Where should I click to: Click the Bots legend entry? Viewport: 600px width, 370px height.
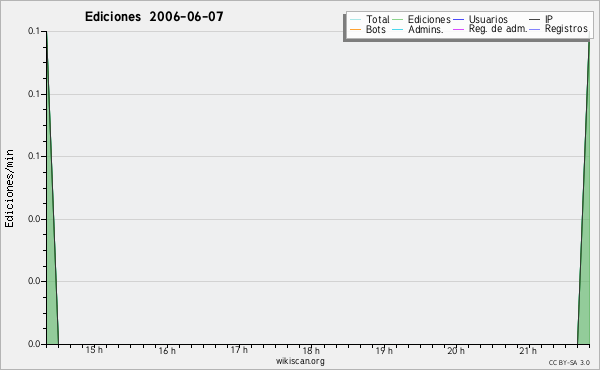tap(368, 29)
